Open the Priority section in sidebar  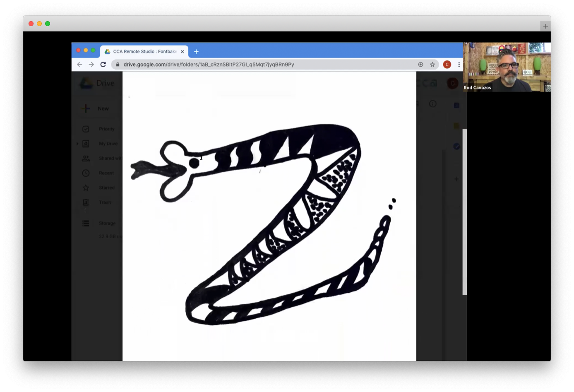pyautogui.click(x=106, y=129)
